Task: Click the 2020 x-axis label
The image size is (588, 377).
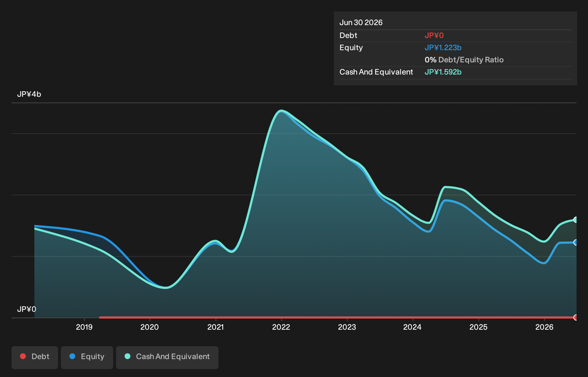Action: pos(150,327)
